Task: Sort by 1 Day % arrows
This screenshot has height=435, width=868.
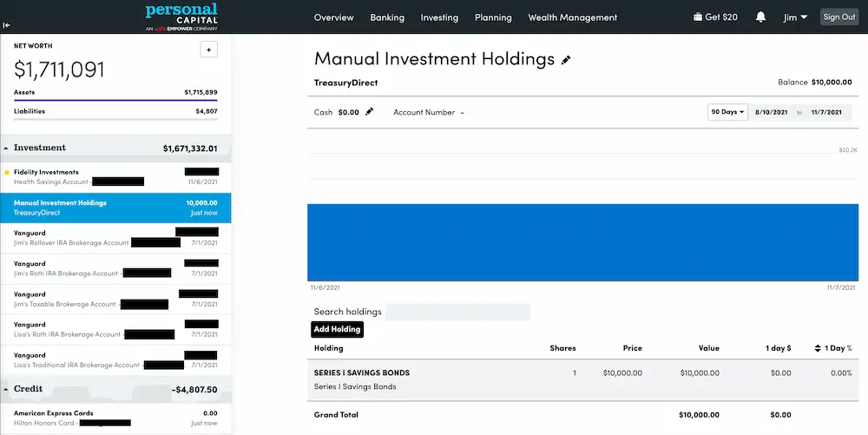Action: click(818, 348)
